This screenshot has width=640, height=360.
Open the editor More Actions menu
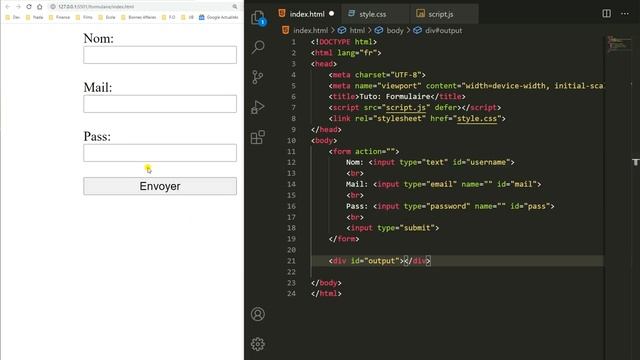tap(625, 13)
